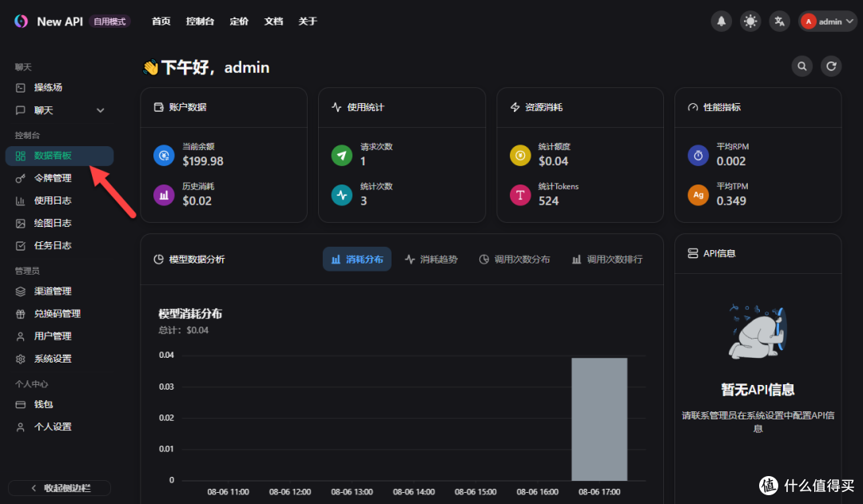
Task: Open the admin user dropdown menu
Action: coord(828,22)
